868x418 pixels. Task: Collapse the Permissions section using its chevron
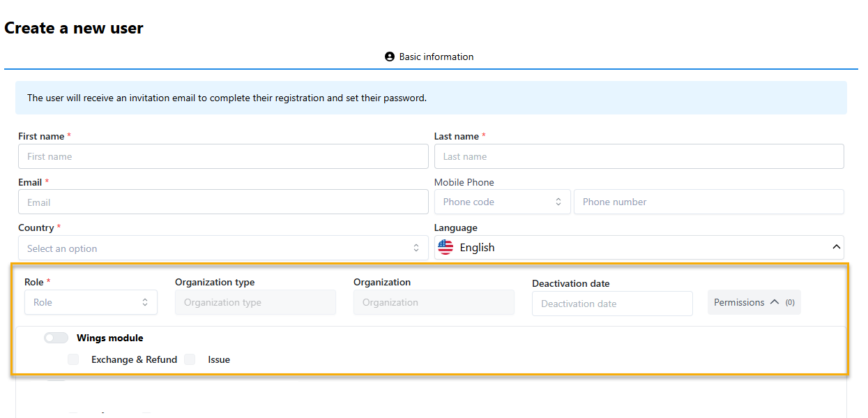pyautogui.click(x=774, y=302)
